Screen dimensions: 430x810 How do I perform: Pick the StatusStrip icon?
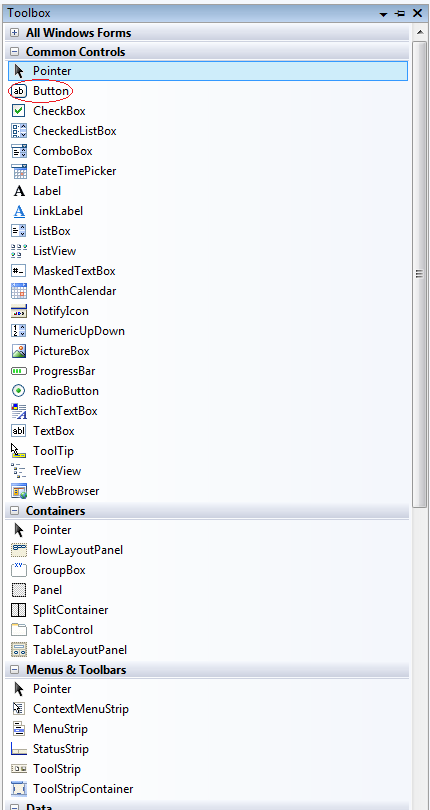pyautogui.click(x=19, y=749)
